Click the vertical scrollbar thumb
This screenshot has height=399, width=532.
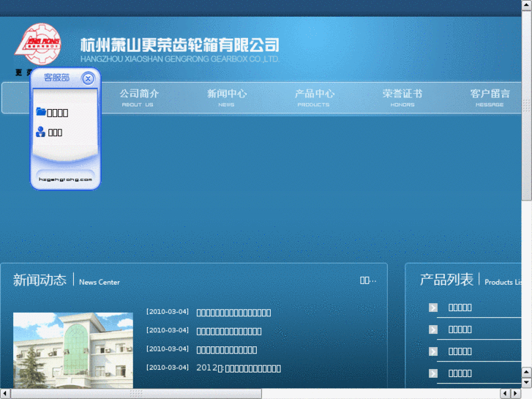pos(527,105)
